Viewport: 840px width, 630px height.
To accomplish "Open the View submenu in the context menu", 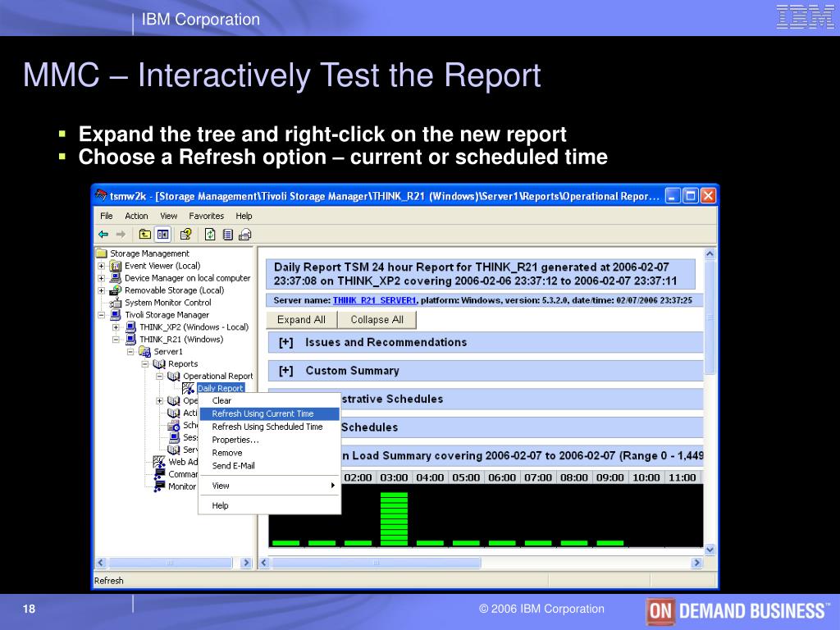I will (x=269, y=486).
